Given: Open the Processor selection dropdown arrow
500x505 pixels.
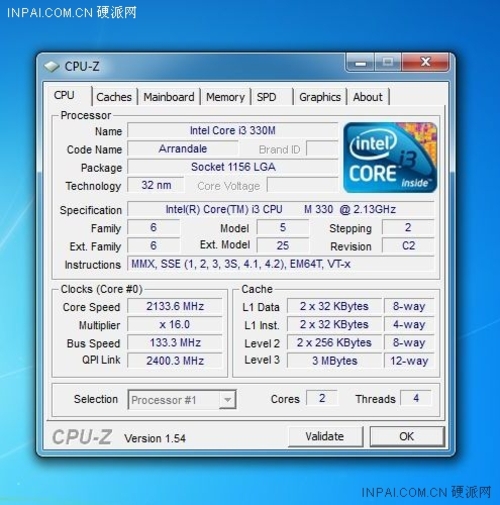Looking at the screenshot, I should [x=228, y=399].
